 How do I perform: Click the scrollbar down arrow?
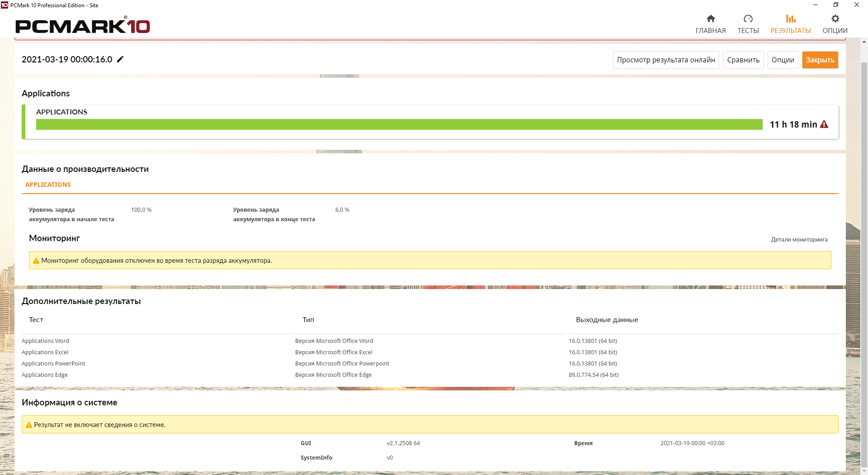[864, 471]
